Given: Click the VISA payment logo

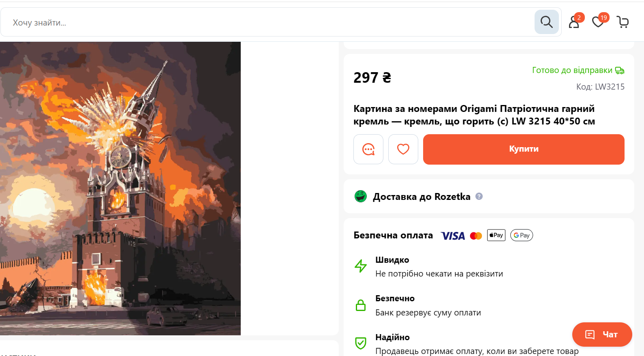Looking at the screenshot, I should [x=453, y=236].
